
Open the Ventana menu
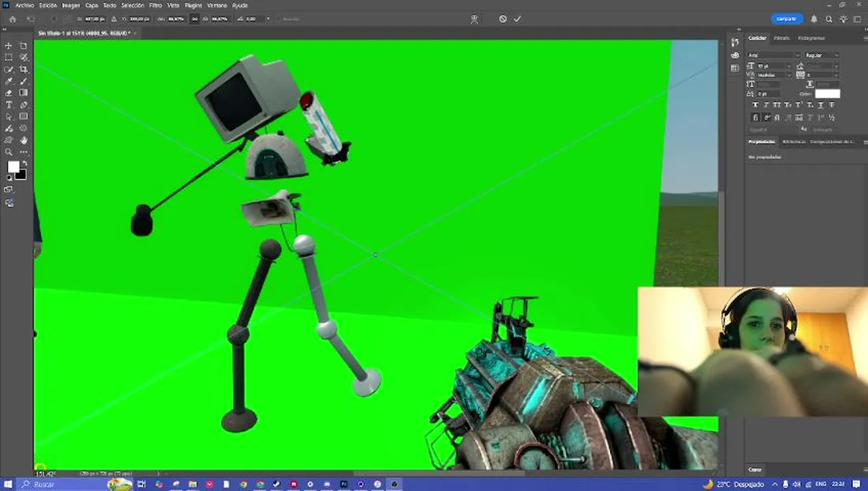click(x=217, y=5)
